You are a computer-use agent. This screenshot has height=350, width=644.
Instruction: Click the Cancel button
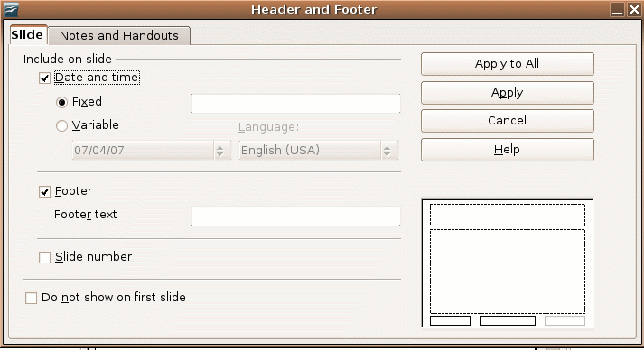pyautogui.click(x=508, y=121)
